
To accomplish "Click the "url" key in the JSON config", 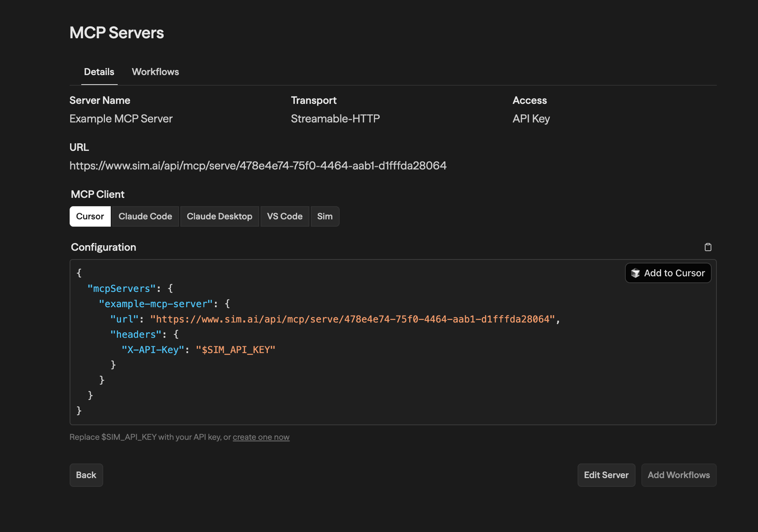I will (124, 319).
